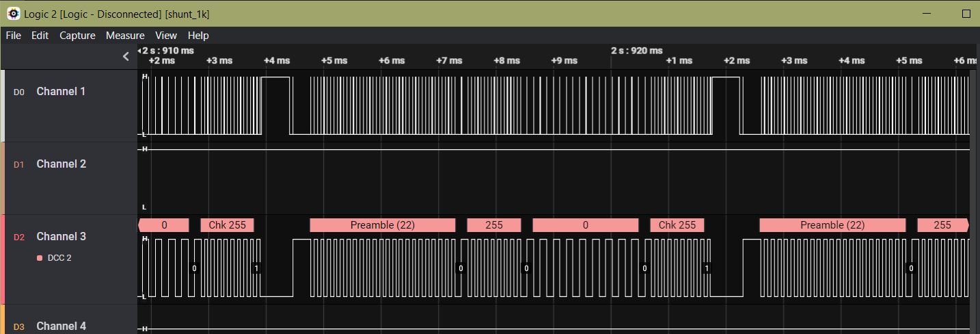Maximize the Logic 2 window
The width and height of the screenshot is (980, 334).
point(966,14)
